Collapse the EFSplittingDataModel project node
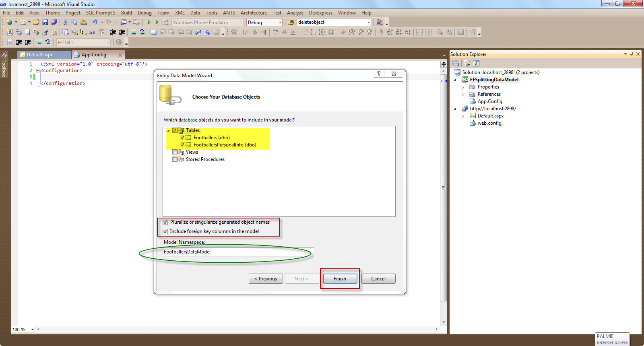The image size is (644, 346). pos(455,80)
